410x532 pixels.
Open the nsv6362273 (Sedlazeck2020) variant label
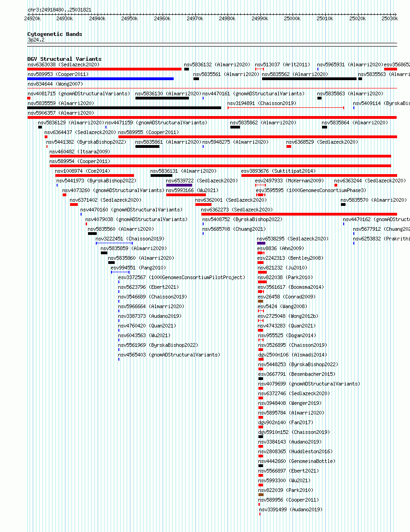(x=237, y=209)
